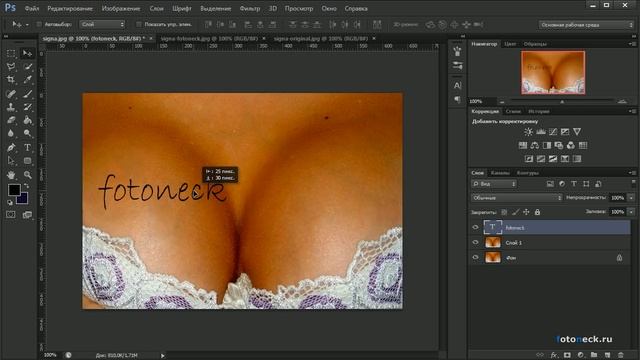
Task: Switch to the История panel tab
Action: 539,111
